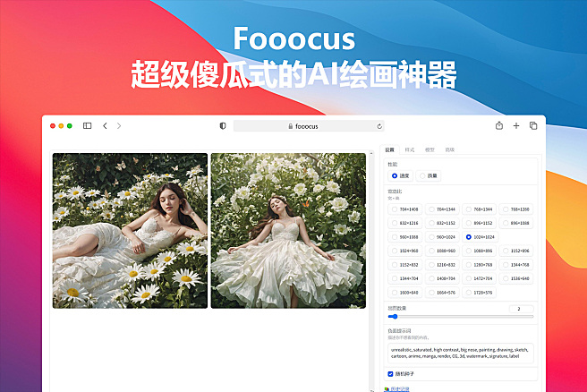Image resolution: width=587 pixels, height=392 pixels.
Task: Switch to the 模型 tab
Action: (x=430, y=149)
